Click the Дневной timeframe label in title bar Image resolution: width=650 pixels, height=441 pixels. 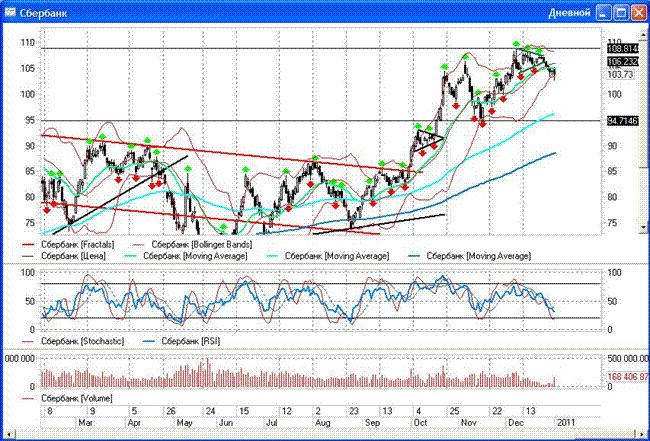569,13
